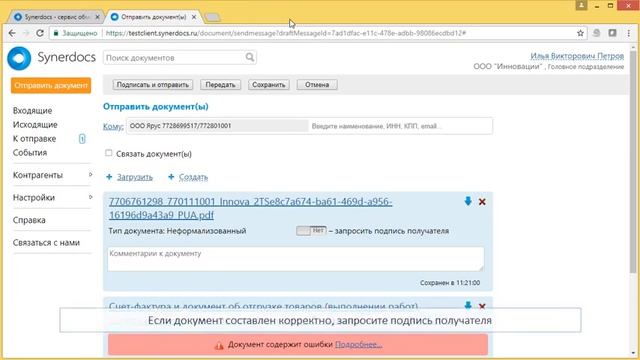Click the Отмена button
The image size is (640, 360).
point(317,84)
